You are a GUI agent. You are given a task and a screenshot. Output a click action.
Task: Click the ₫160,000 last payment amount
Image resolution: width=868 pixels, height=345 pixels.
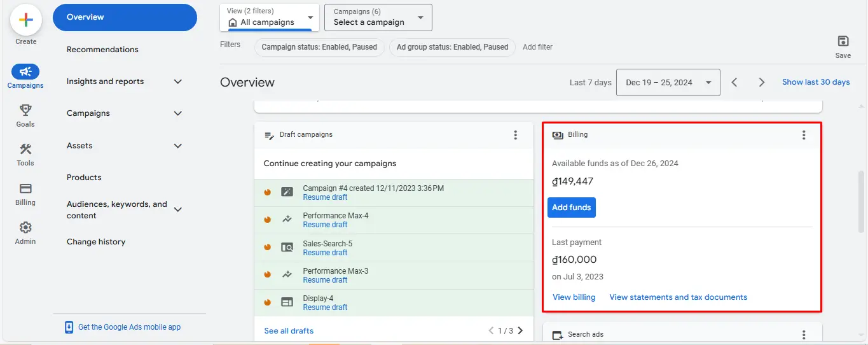[x=574, y=260]
